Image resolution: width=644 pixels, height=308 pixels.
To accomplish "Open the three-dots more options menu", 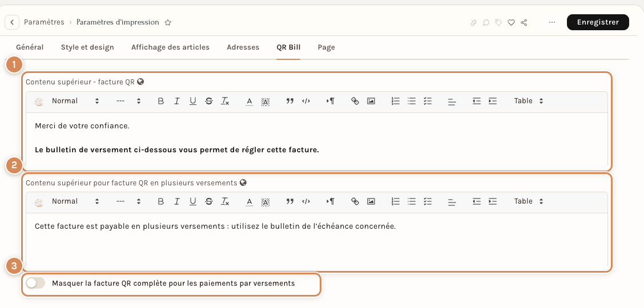I will coord(552,22).
